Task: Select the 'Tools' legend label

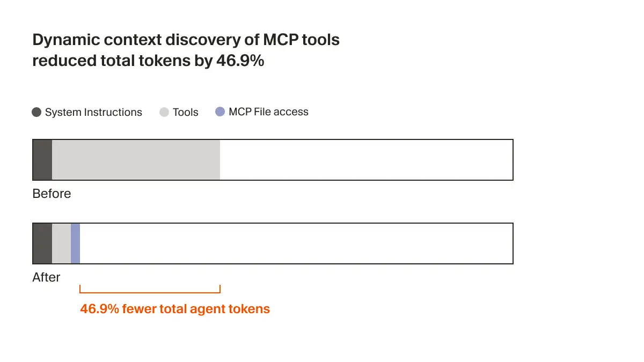Action: tap(186, 112)
